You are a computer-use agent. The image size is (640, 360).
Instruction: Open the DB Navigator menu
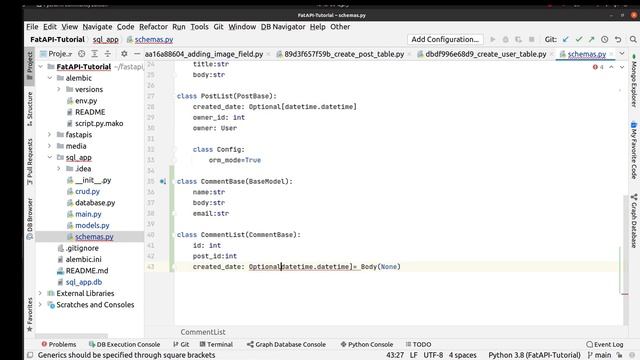[283, 27]
